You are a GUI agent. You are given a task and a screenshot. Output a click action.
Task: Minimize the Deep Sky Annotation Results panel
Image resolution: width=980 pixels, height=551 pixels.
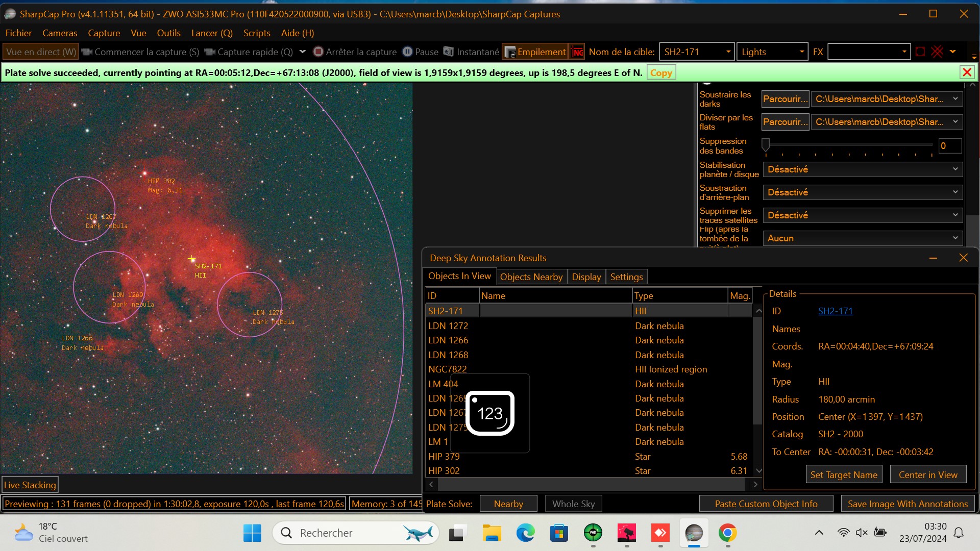tap(933, 258)
